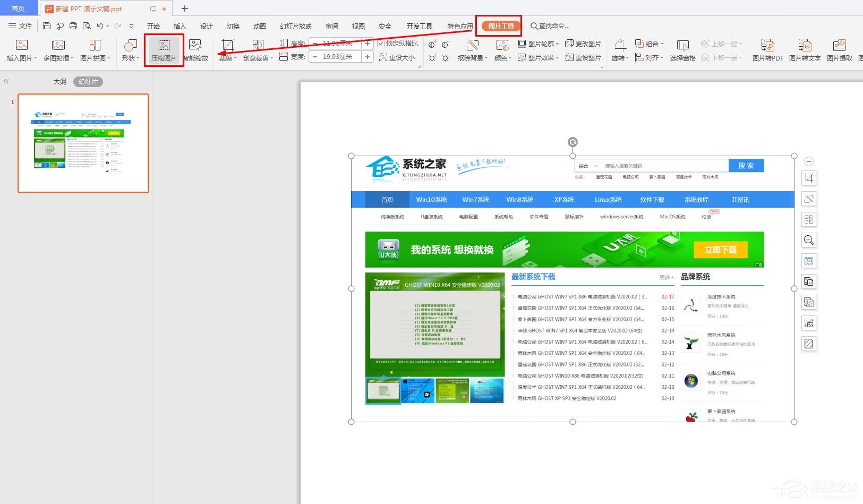Click the magnifier zoom icon beside picture
The height and width of the screenshot is (504, 863).
pyautogui.click(x=809, y=240)
